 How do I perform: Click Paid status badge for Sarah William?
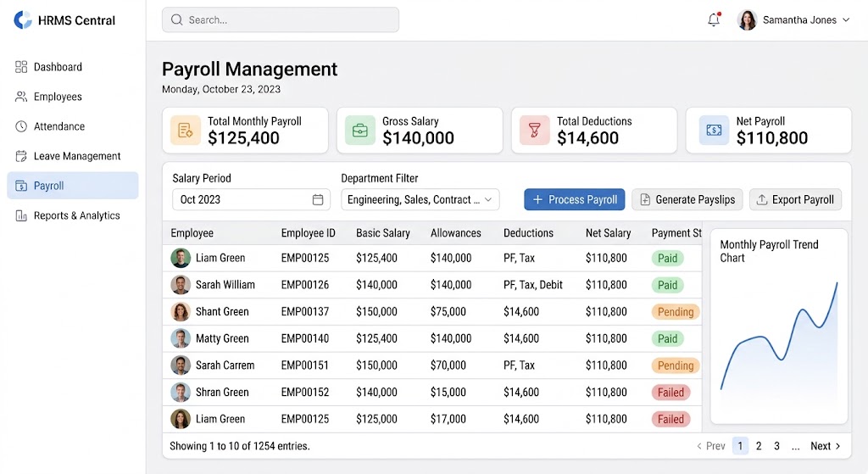[667, 285]
